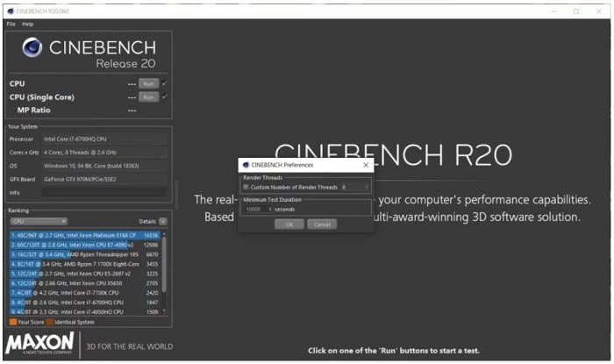The width and height of the screenshot is (614, 364).
Task: Open the Ranking CPU dropdown
Action: click(x=39, y=222)
